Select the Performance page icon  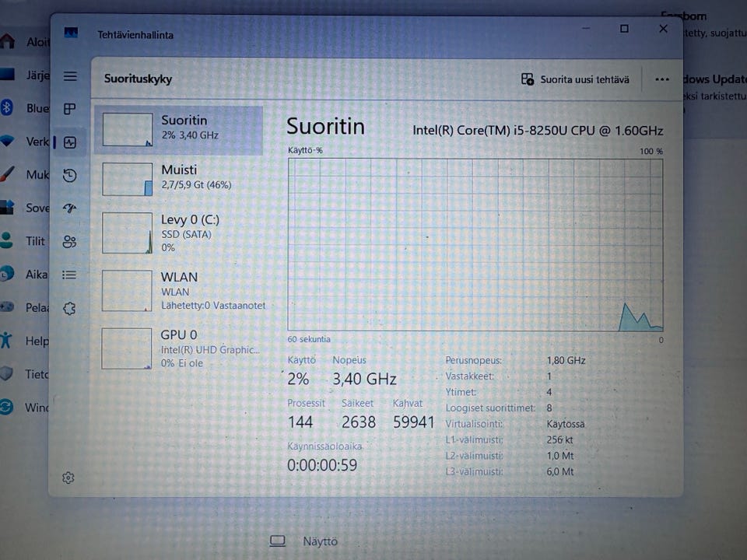[x=70, y=142]
